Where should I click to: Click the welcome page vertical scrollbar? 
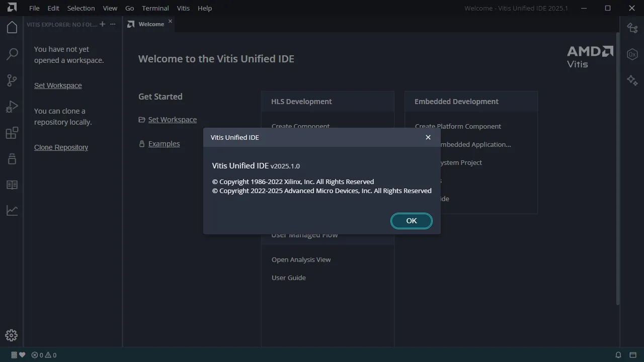[618, 168]
